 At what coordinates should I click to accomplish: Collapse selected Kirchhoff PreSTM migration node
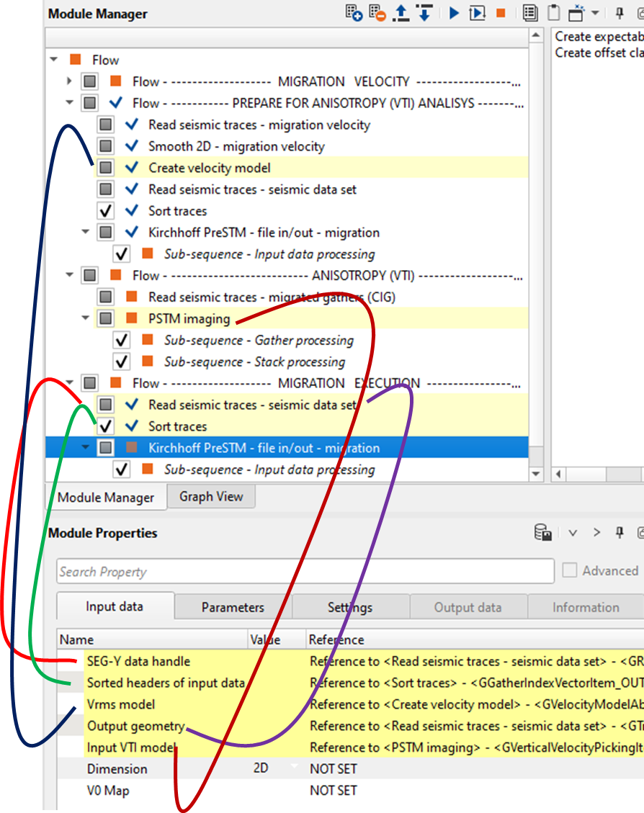pos(86,447)
